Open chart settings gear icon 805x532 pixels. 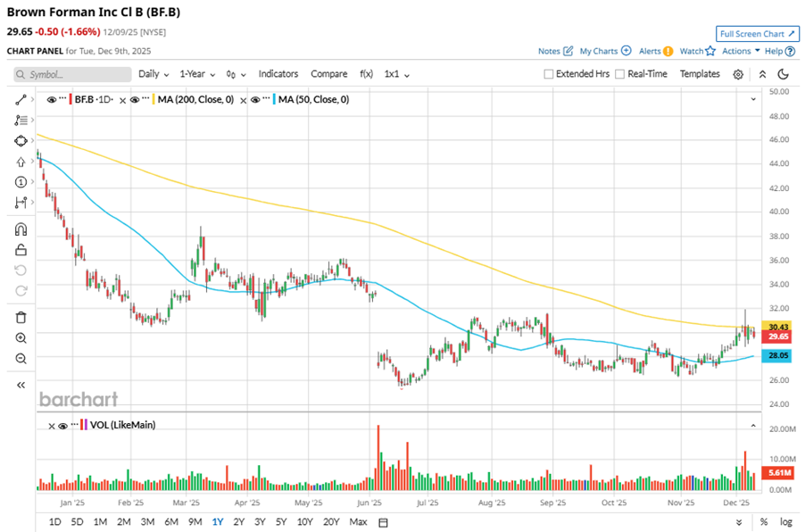pyautogui.click(x=738, y=74)
